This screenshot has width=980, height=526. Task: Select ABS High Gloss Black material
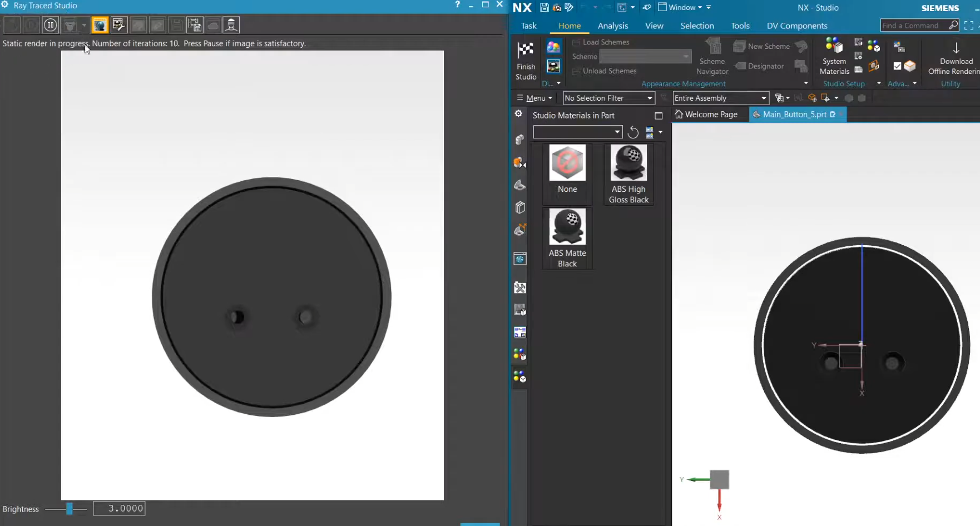628,174
